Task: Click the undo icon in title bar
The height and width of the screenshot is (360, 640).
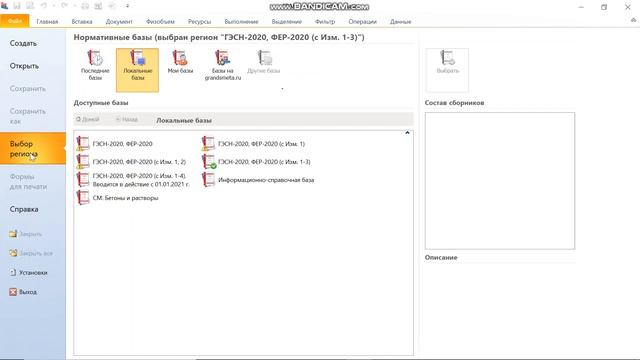Action: point(43,6)
